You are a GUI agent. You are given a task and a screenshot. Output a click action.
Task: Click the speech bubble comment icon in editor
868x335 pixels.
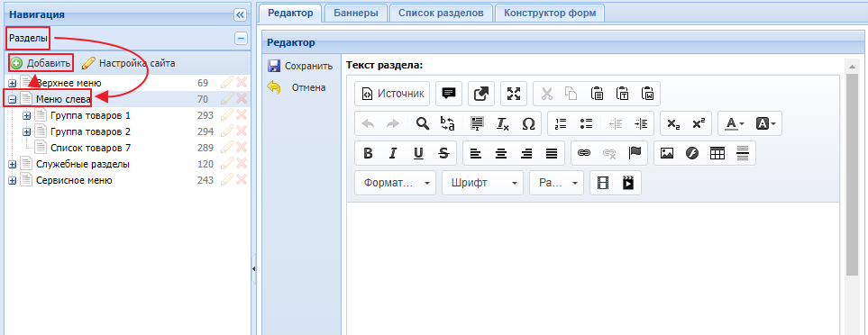tap(449, 94)
